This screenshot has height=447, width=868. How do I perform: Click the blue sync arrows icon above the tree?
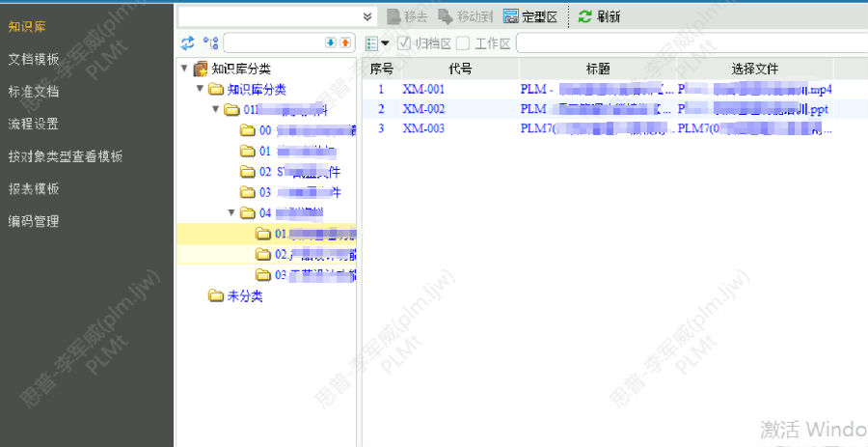pyautogui.click(x=188, y=42)
